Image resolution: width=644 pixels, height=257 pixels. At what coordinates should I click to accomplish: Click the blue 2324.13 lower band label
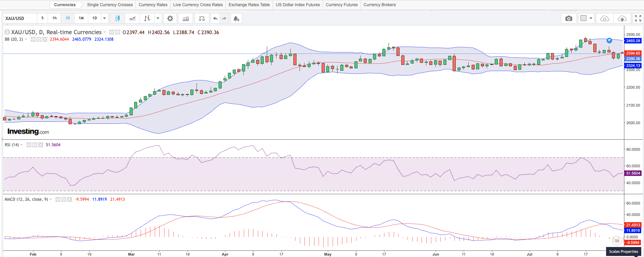633,66
